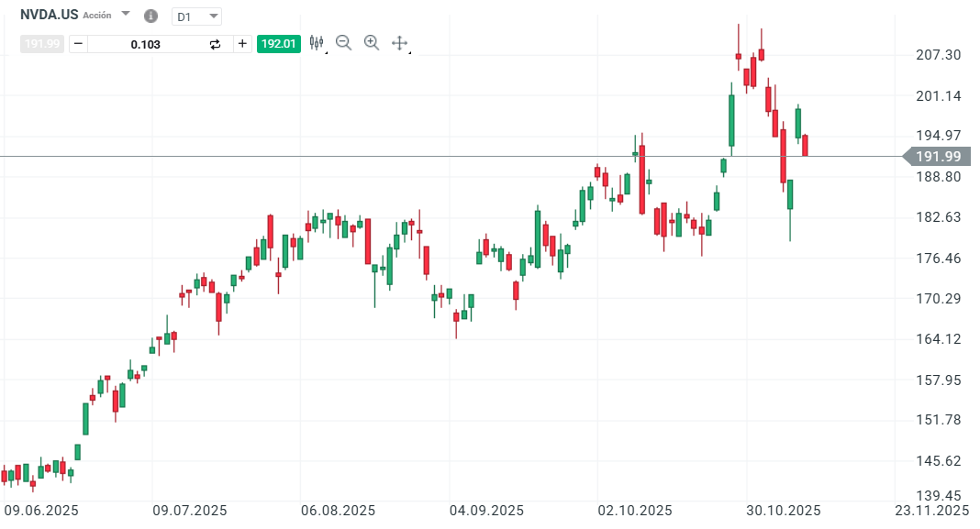Viewport: 980px width, 529px height.
Task: Click the 207.30 price level on axis
Action: [938, 55]
